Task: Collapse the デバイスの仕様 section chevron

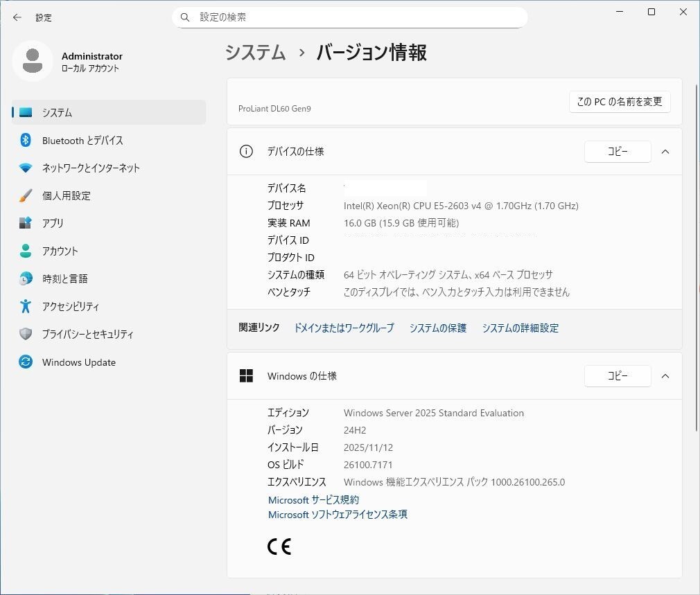Action: (665, 152)
